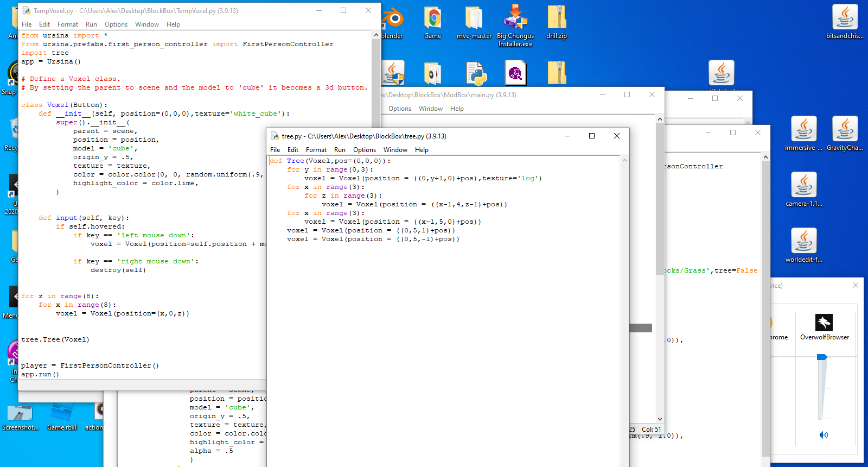Mute OverwolfBrowser via the speaker icon
This screenshot has width=868, height=467.
[x=824, y=435]
